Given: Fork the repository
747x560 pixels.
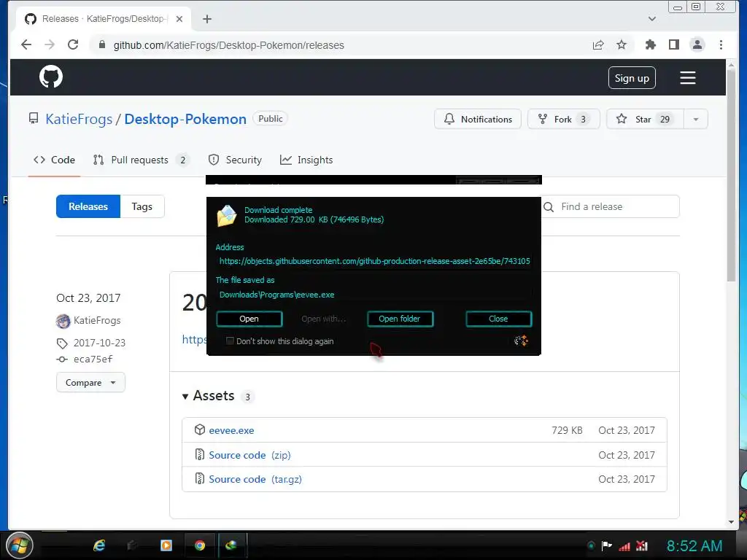Looking at the screenshot, I should [564, 119].
